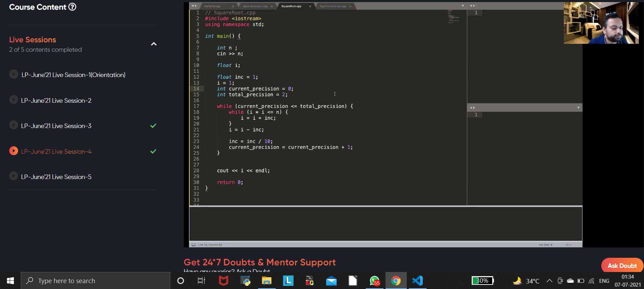Play LP-June'21 Live Session-1 (Orientation)
Screen dimensions: 644x289
tap(14, 74)
